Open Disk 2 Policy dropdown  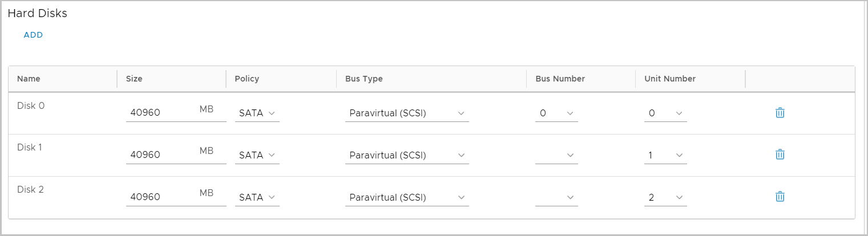pos(257,197)
